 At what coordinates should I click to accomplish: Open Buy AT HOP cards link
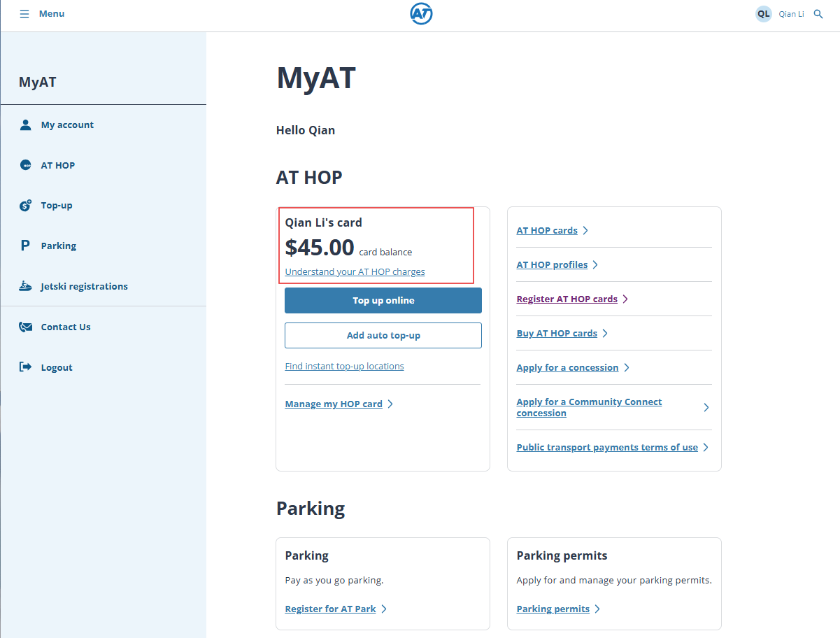[x=557, y=333]
